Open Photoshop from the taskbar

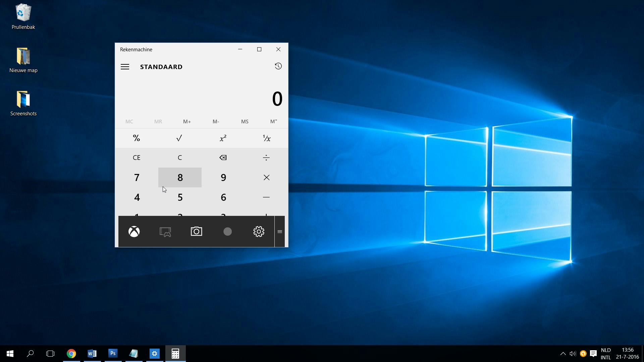113,353
